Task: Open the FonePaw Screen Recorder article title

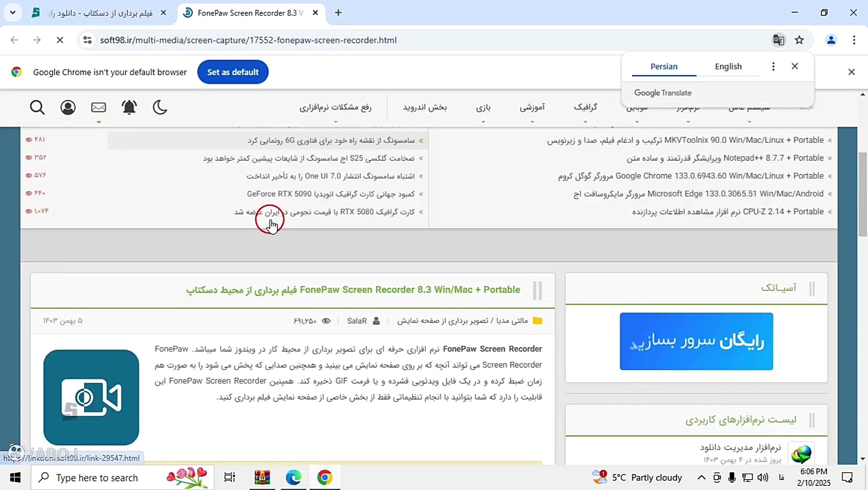Action: point(353,290)
